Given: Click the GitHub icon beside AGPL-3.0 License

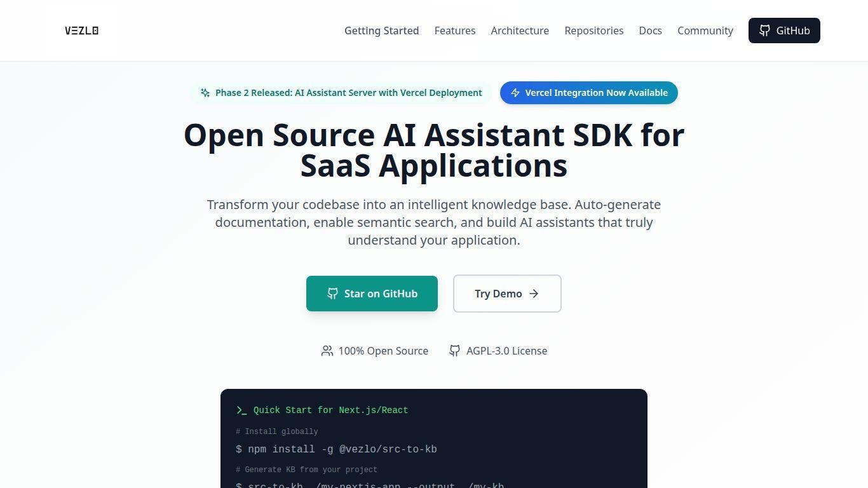Looking at the screenshot, I should [455, 351].
